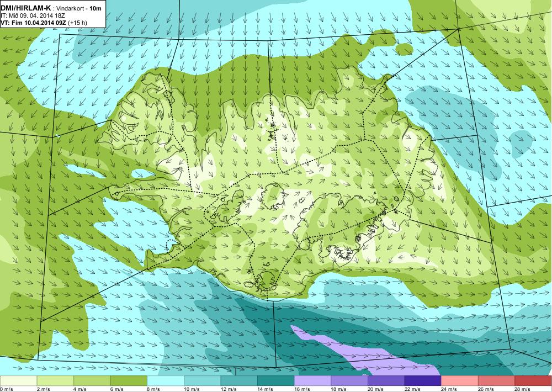Pick the teal swatch starting at 12 m/s

coord(239,381)
